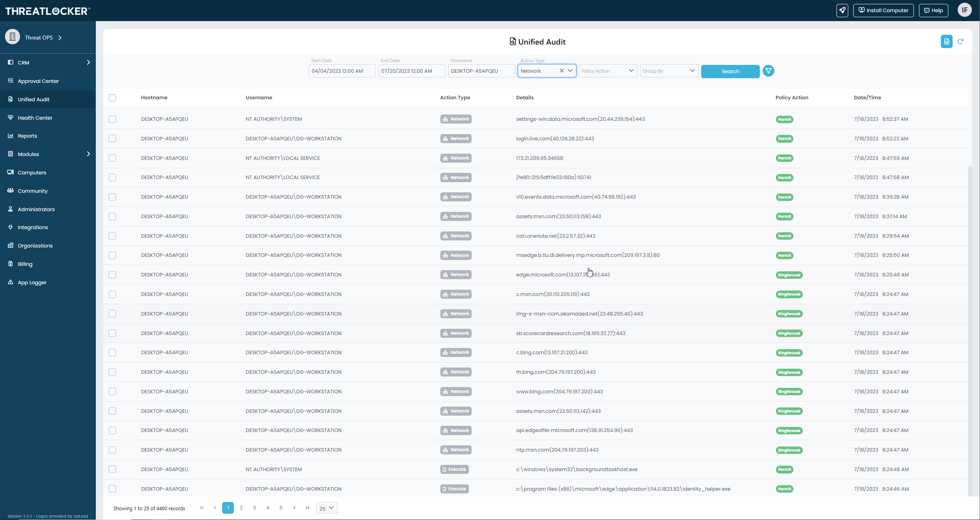Select the backgroundtaskhost.exe row checkbox
The height and width of the screenshot is (520, 980).
[x=112, y=469]
